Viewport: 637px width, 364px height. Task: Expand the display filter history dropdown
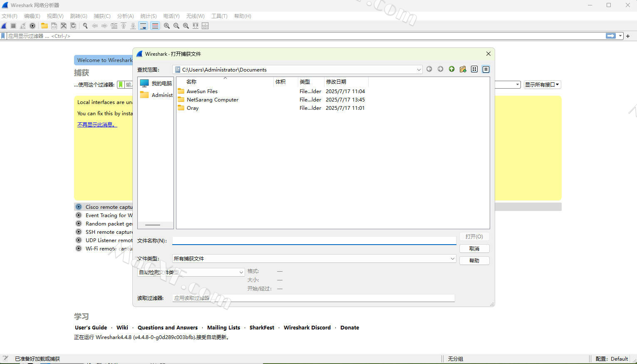point(620,36)
